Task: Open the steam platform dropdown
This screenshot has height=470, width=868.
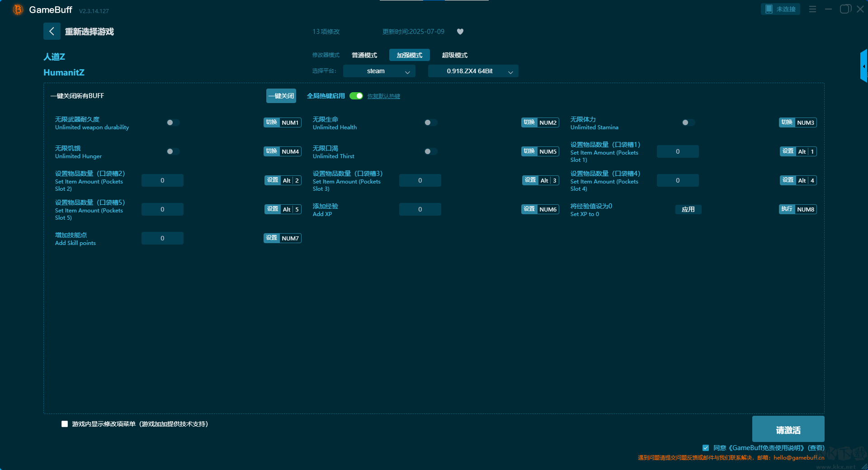Action: pyautogui.click(x=379, y=71)
